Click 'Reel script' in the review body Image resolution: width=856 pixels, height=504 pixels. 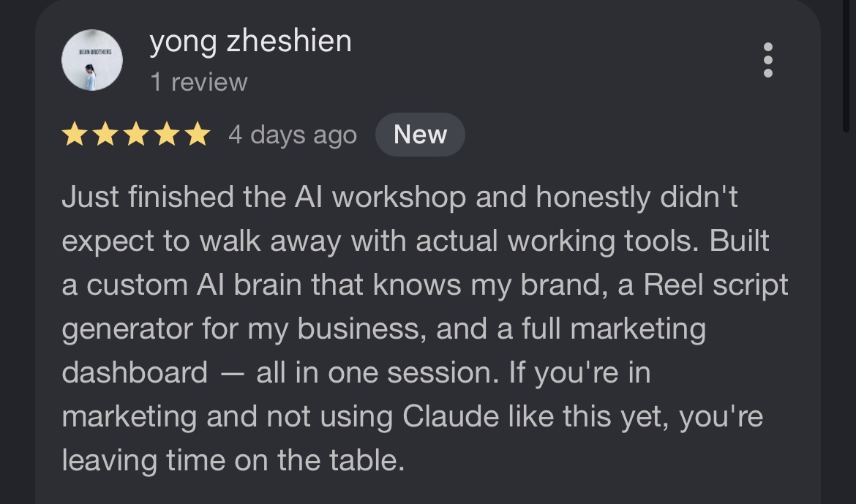[x=716, y=285]
